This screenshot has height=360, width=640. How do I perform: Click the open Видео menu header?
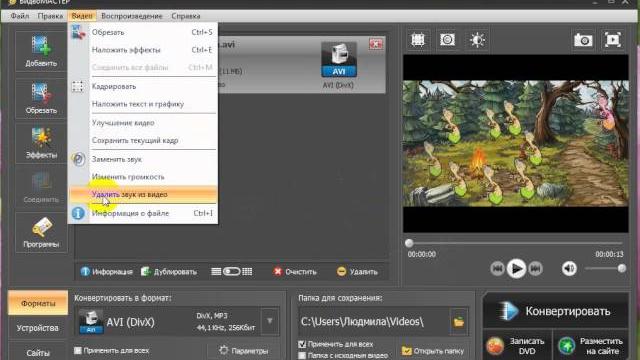coord(82,16)
